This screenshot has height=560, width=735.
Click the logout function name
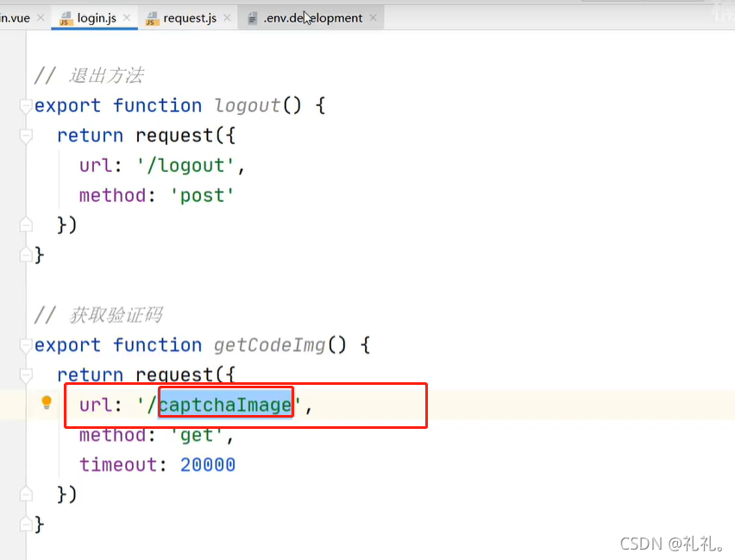point(248,105)
